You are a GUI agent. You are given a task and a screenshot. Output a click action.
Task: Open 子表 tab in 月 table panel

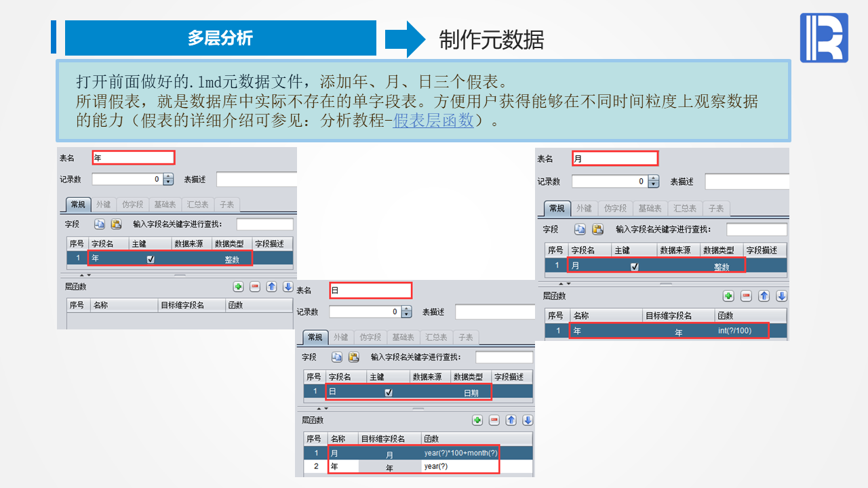[716, 208]
